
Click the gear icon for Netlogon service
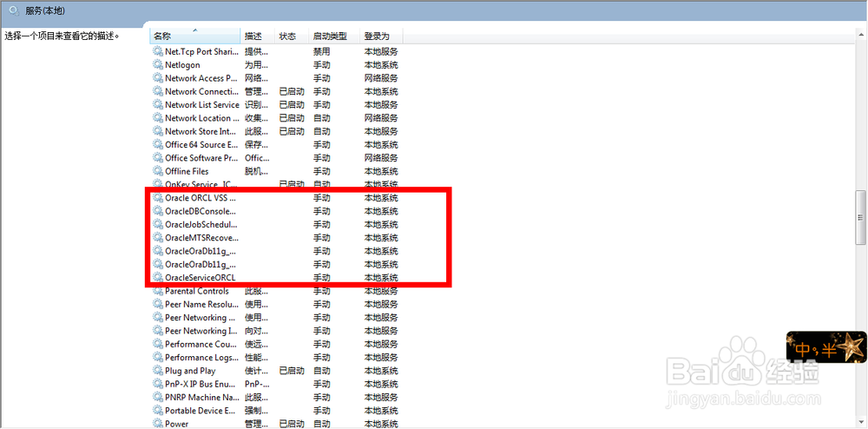coord(158,65)
